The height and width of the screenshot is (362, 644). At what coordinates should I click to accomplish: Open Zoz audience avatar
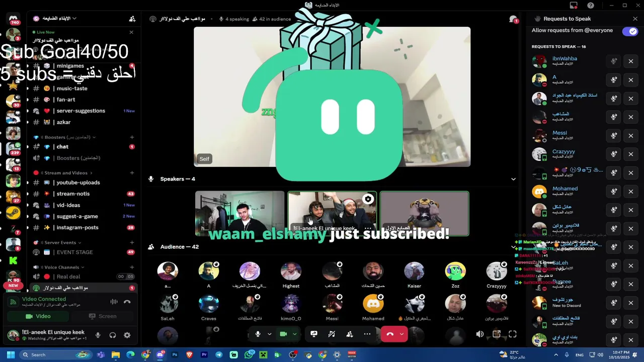coord(455,271)
